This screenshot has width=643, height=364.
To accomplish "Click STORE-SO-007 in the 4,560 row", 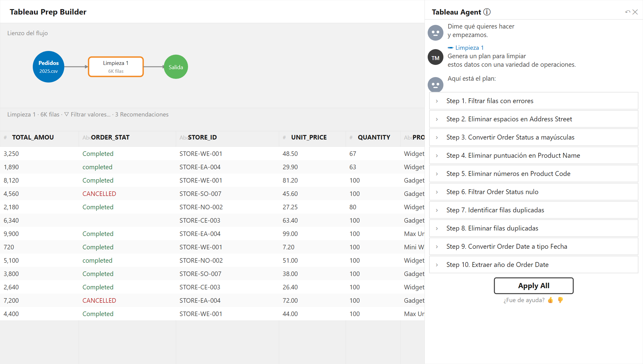I will [200, 194].
